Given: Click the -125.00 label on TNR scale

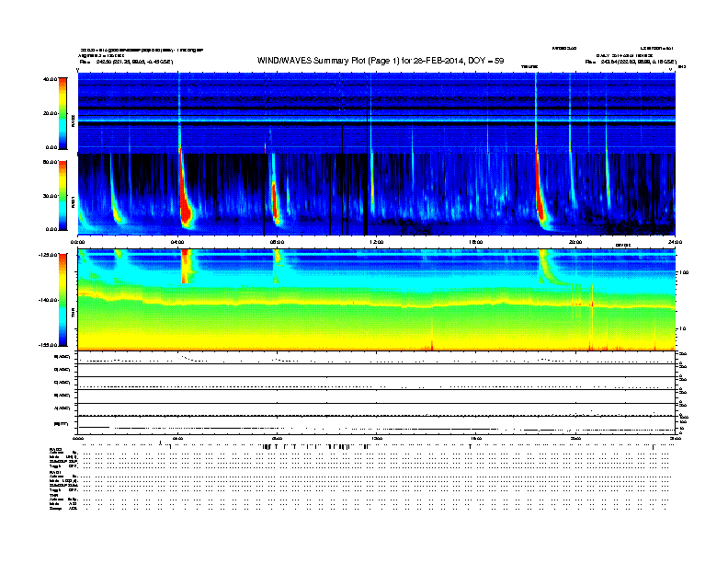Looking at the screenshot, I should pyautogui.click(x=48, y=255).
